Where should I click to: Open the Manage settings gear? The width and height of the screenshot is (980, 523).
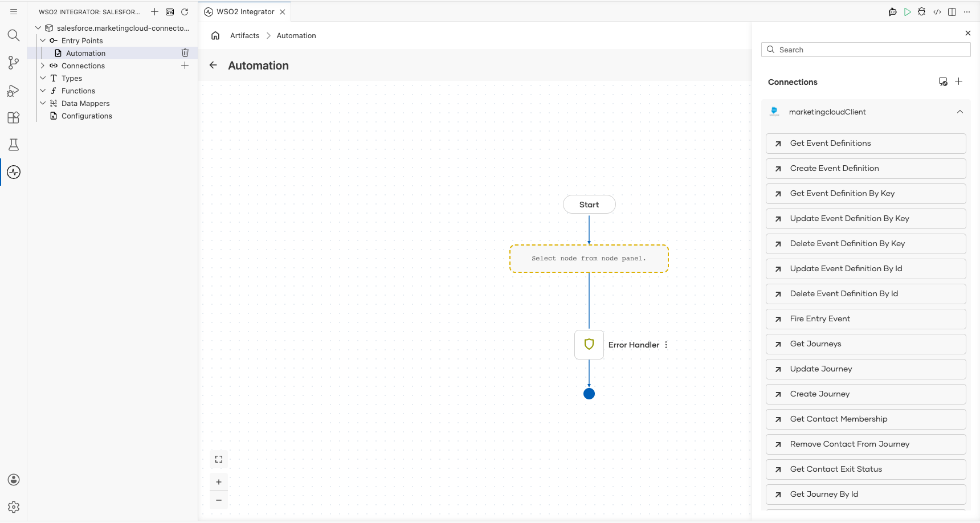(14, 507)
